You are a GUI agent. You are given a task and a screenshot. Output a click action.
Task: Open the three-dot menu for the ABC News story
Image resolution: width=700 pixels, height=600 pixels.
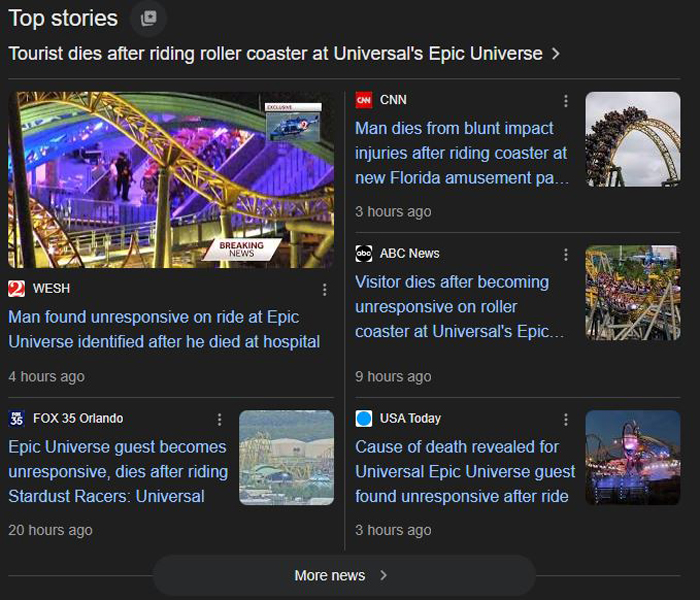[566, 254]
